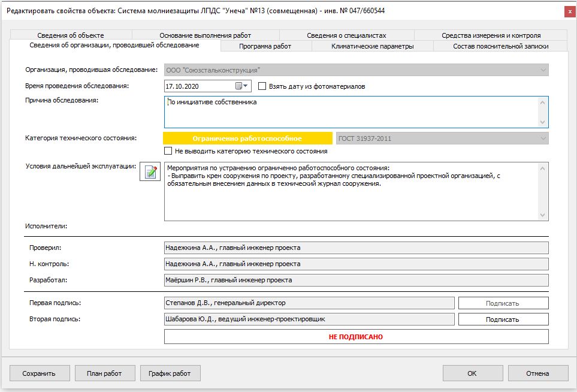The height and width of the screenshot is (392, 577).
Task: Expand the organization 'ООО Союзстальконструкция' dropdown
Action: (x=543, y=70)
